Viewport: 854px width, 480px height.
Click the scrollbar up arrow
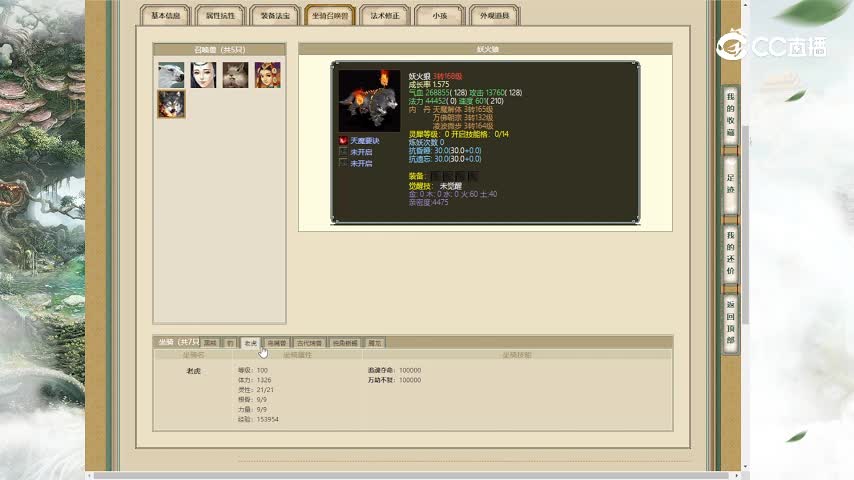click(746, 4)
